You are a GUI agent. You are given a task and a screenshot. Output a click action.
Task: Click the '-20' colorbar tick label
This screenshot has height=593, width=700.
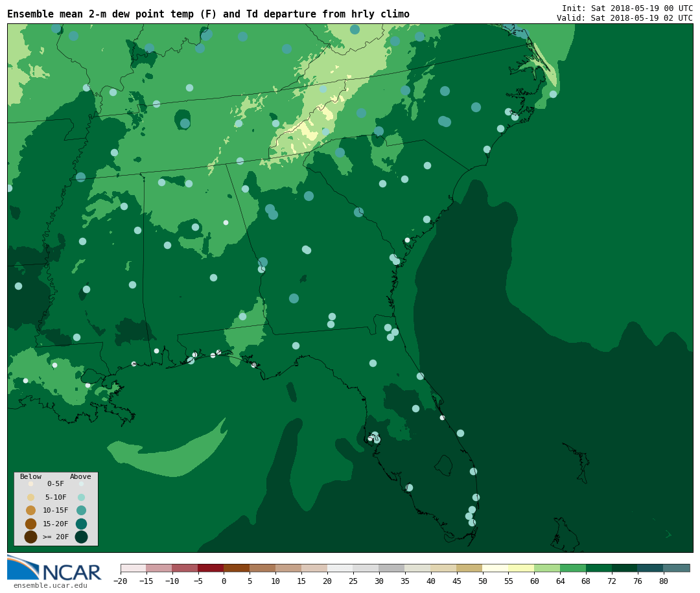click(x=120, y=581)
